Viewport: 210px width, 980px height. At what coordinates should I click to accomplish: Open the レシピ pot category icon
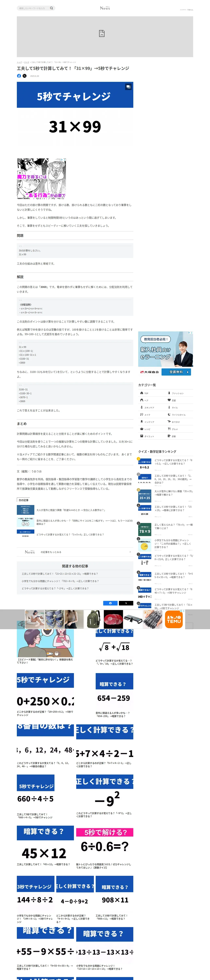142,429
